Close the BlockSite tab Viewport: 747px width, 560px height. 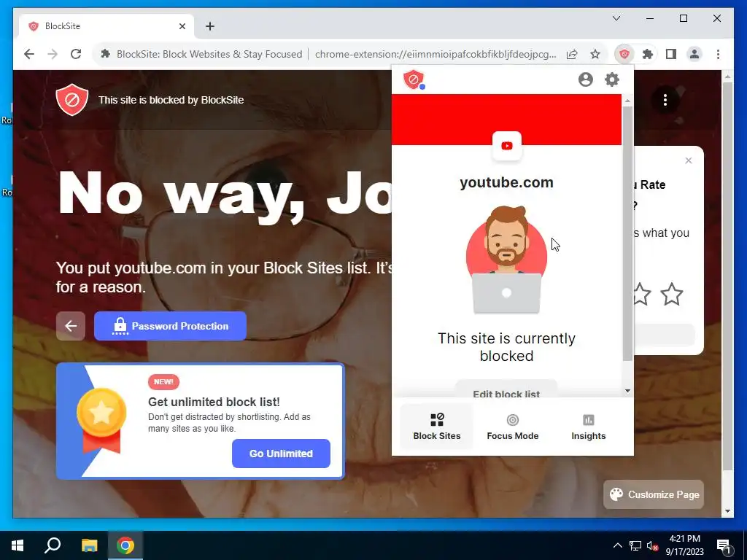[182, 26]
